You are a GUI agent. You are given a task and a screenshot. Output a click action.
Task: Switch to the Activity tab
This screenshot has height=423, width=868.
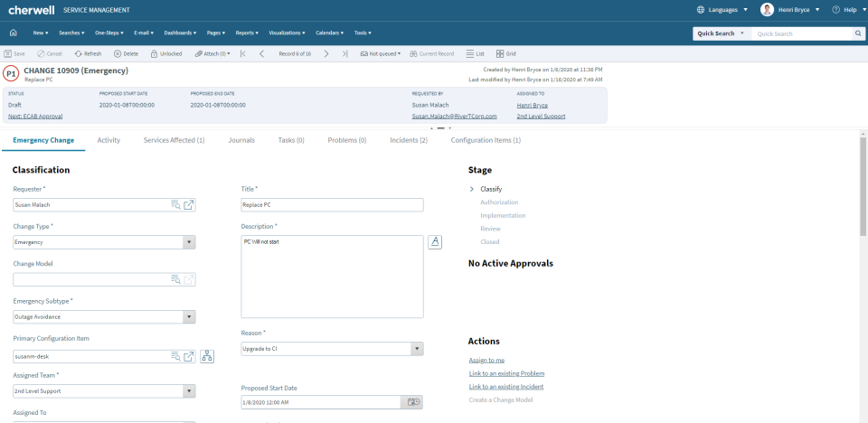pyautogui.click(x=108, y=141)
